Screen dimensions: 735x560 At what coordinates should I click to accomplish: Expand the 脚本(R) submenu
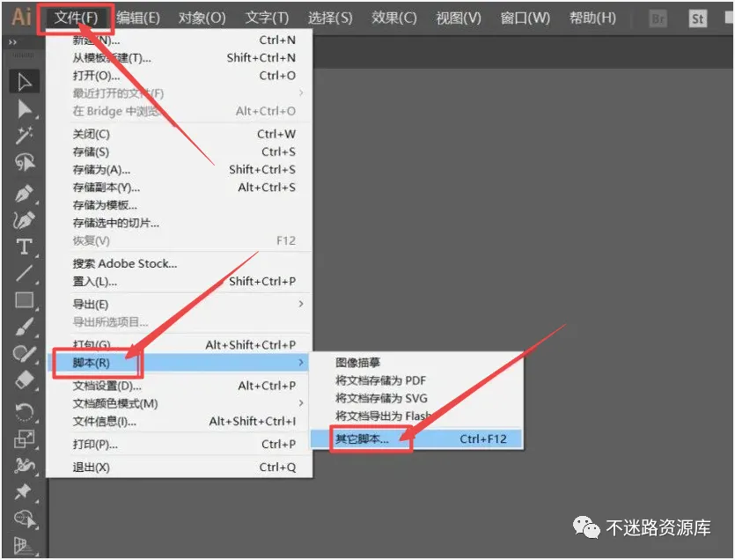tap(179, 363)
